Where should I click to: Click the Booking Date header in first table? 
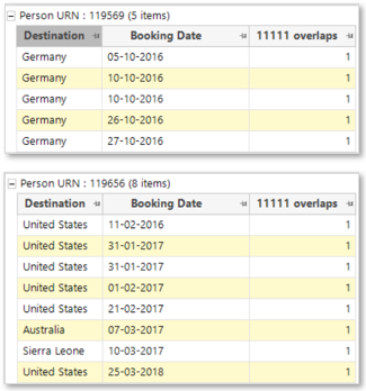click(x=166, y=36)
